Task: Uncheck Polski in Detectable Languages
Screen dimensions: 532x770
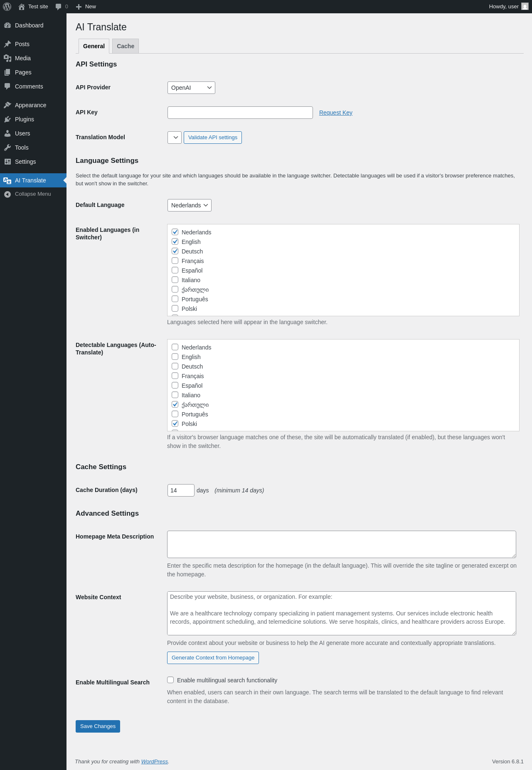Action: click(x=175, y=423)
